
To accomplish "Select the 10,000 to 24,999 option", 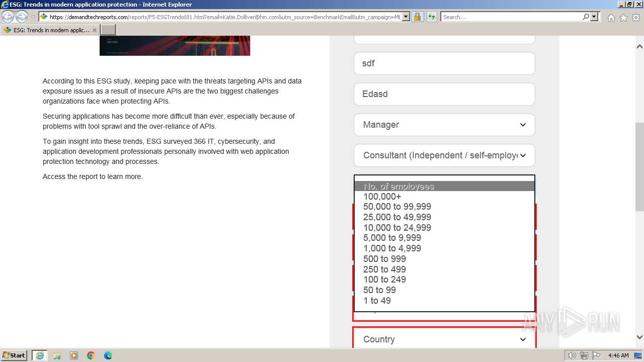I will pos(444,228).
